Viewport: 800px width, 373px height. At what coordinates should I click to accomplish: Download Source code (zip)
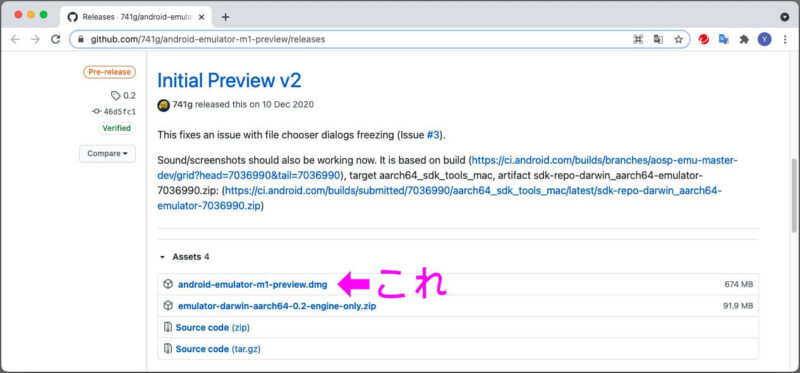point(213,328)
